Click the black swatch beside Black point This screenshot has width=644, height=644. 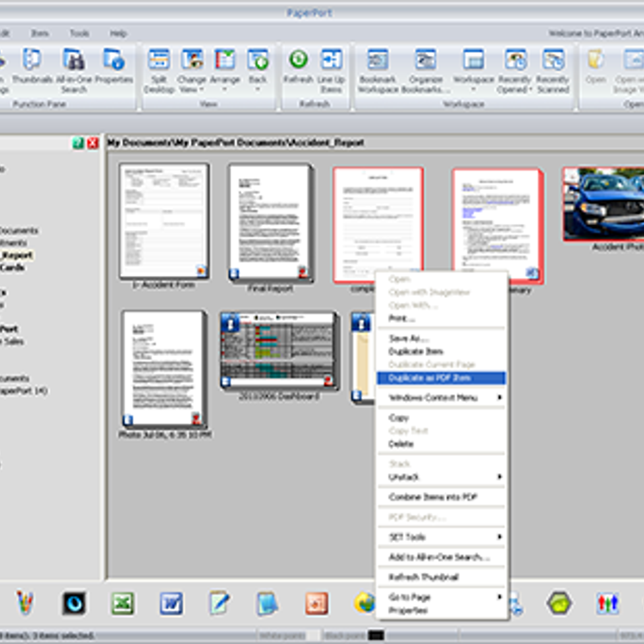376,636
